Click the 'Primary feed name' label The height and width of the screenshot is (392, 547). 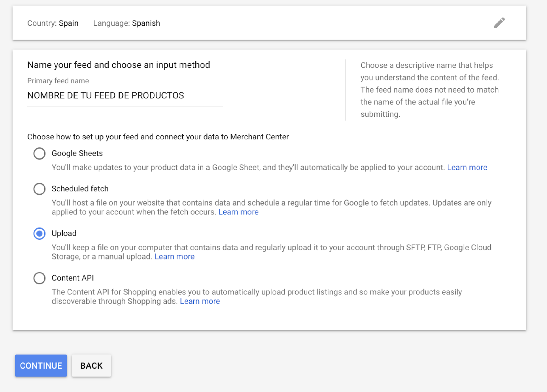pos(58,81)
